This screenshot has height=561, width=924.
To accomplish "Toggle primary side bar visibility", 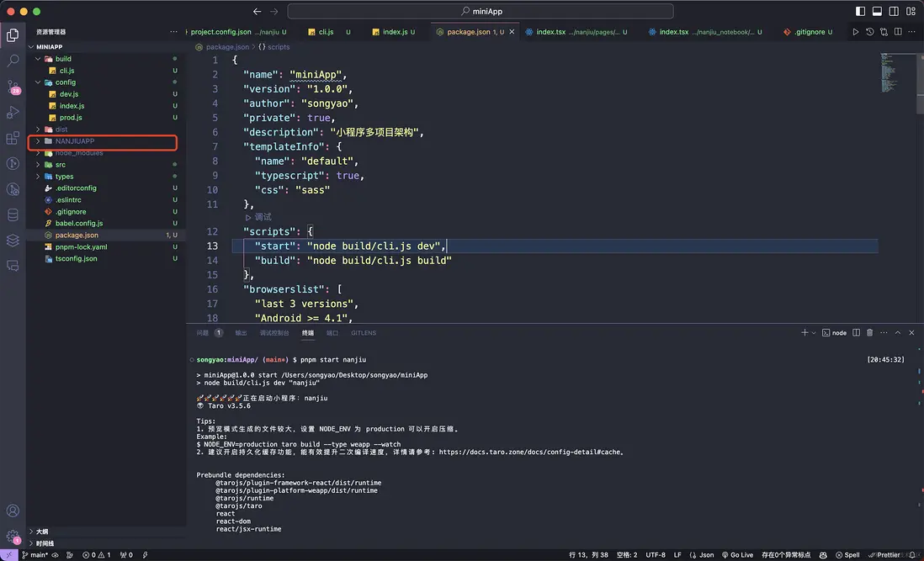I will pos(860,11).
